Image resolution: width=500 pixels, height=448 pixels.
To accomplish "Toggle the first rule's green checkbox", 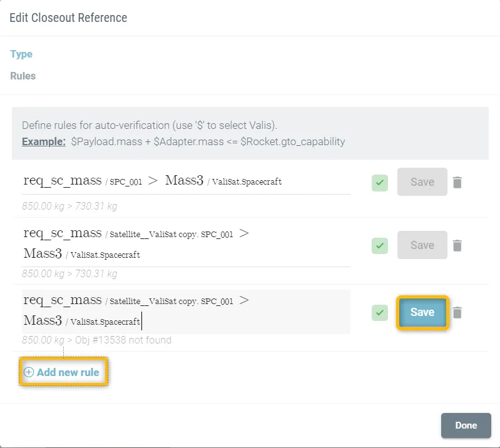I will pos(379,183).
